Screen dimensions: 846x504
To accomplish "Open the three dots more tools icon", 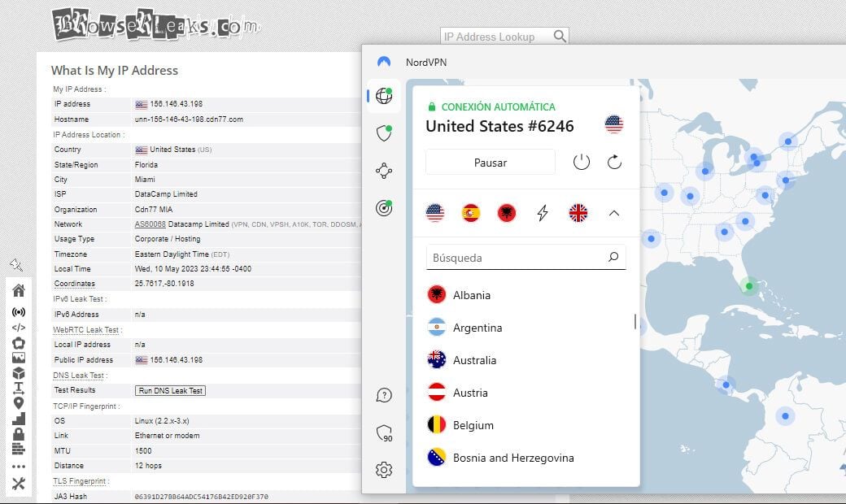I will click(x=19, y=467).
